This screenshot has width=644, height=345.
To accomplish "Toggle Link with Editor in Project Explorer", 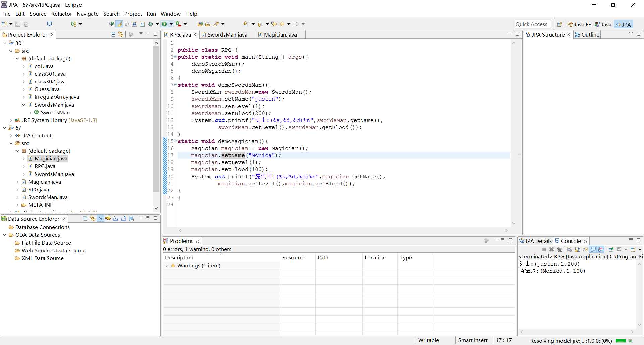I will 121,34.
